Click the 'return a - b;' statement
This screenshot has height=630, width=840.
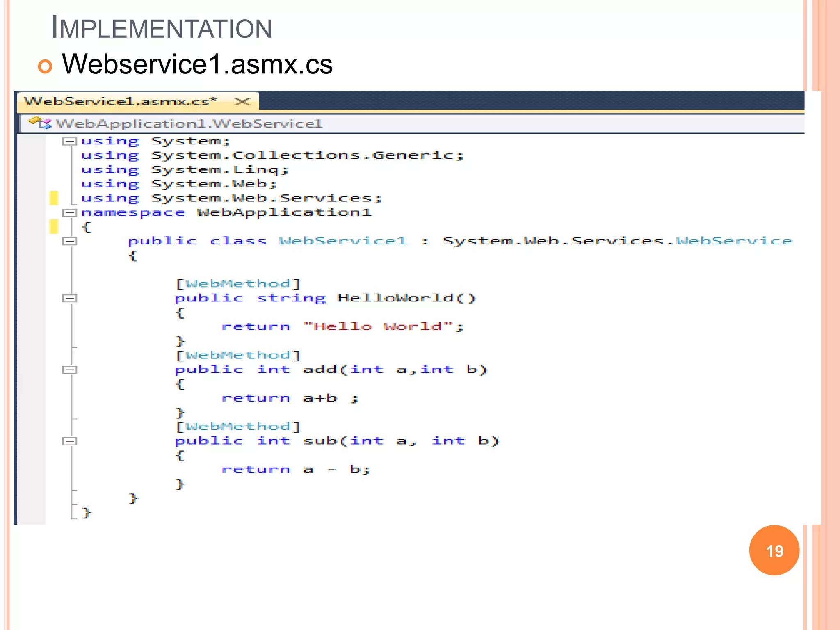click(296, 469)
